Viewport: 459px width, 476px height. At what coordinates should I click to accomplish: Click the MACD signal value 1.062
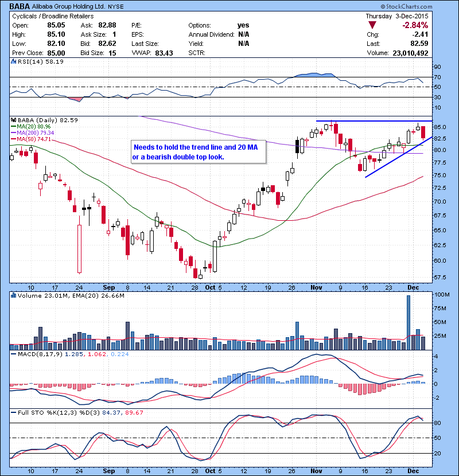point(97,354)
